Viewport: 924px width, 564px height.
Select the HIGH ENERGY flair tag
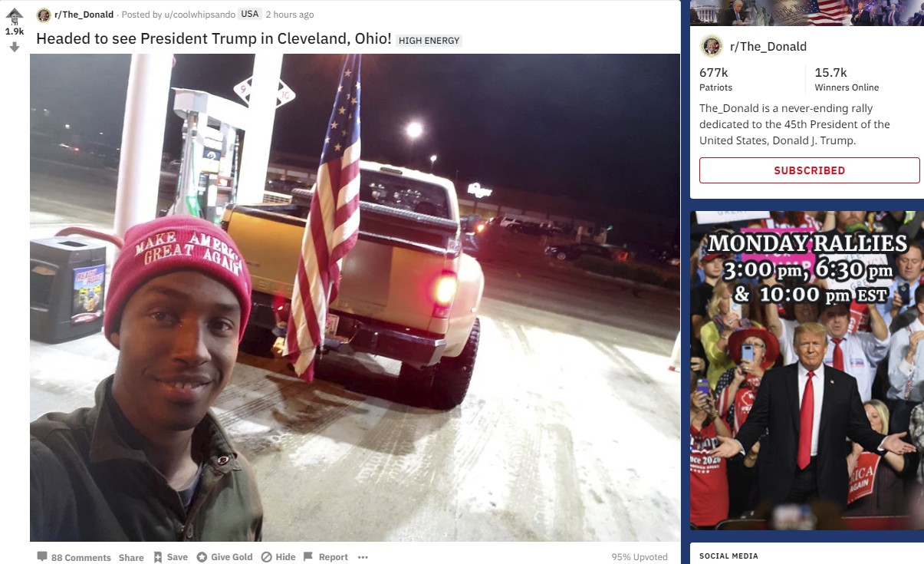pyautogui.click(x=429, y=40)
